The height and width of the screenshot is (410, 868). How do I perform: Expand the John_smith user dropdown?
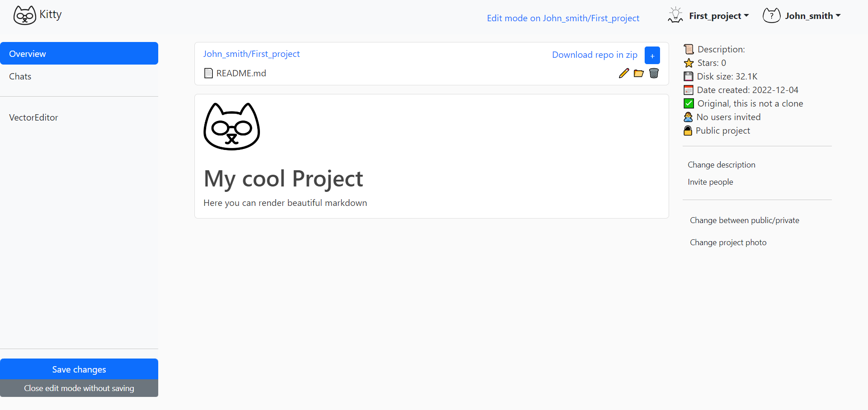coord(813,16)
